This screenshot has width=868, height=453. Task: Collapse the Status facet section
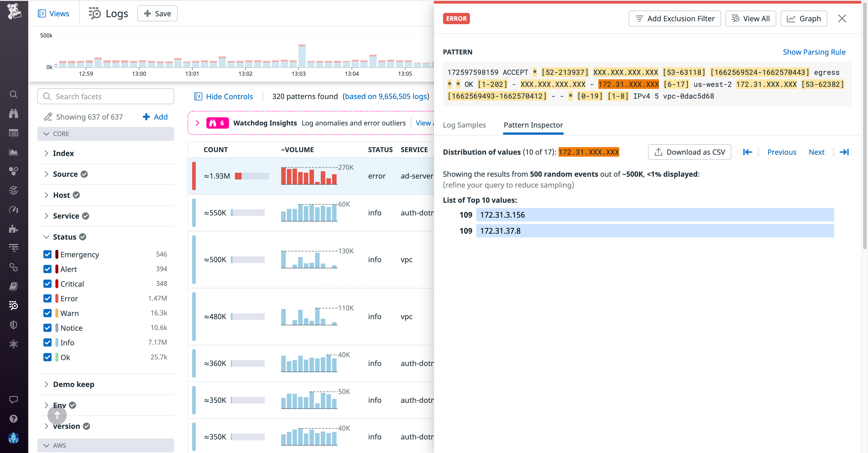(x=47, y=237)
